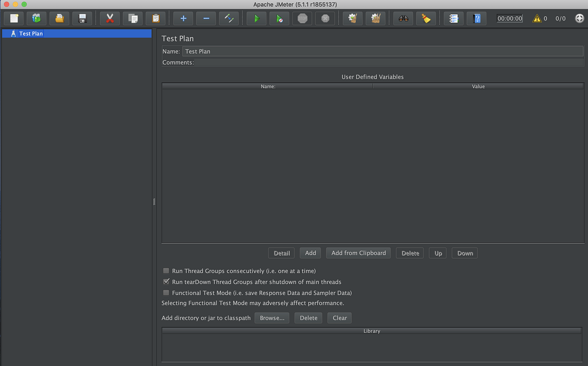Open the Function Helper dialog
The width and height of the screenshot is (588, 366).
[x=453, y=18]
